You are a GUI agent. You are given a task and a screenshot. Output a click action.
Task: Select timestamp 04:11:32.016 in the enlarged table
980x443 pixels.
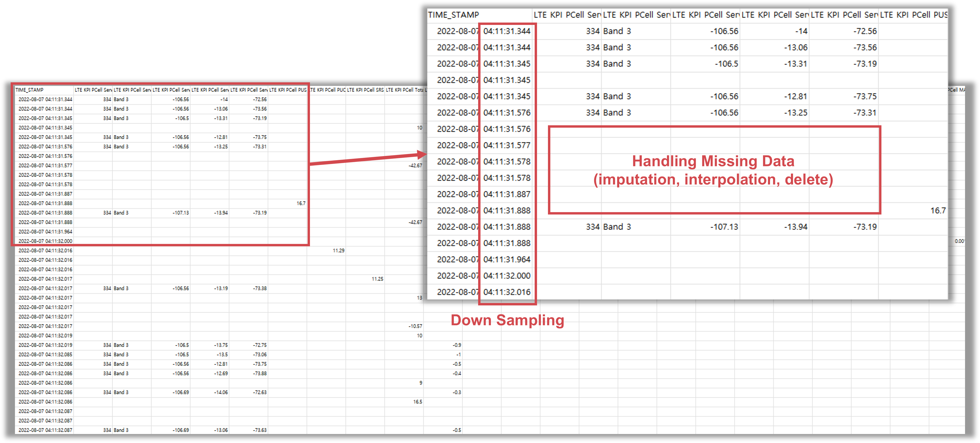click(507, 292)
